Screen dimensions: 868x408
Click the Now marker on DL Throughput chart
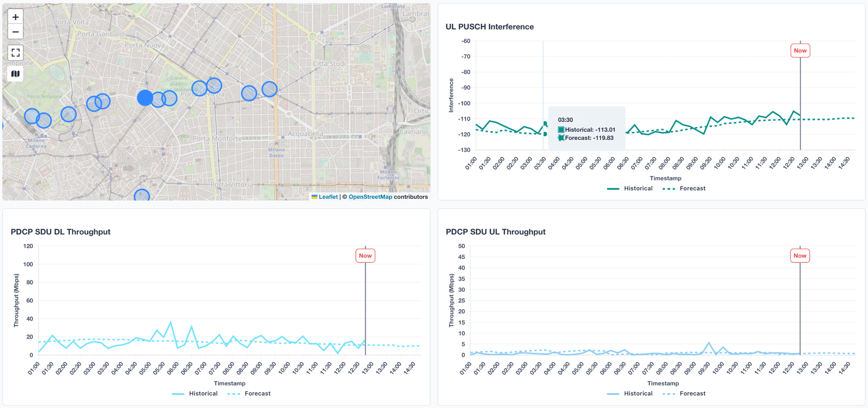coord(365,256)
